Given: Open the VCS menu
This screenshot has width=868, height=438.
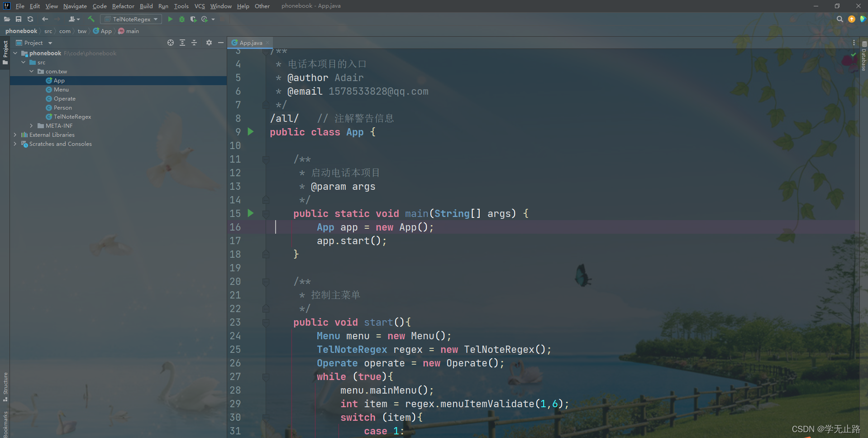Looking at the screenshot, I should coord(200,6).
